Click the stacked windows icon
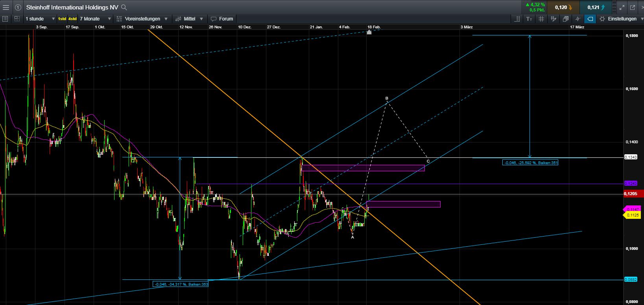 (566, 18)
